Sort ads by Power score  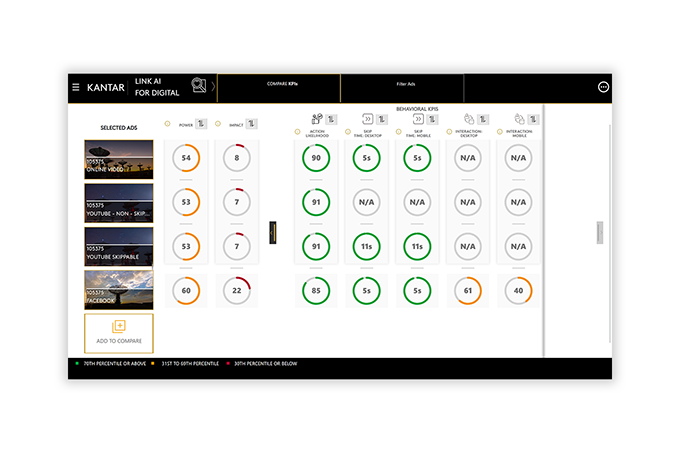click(202, 124)
